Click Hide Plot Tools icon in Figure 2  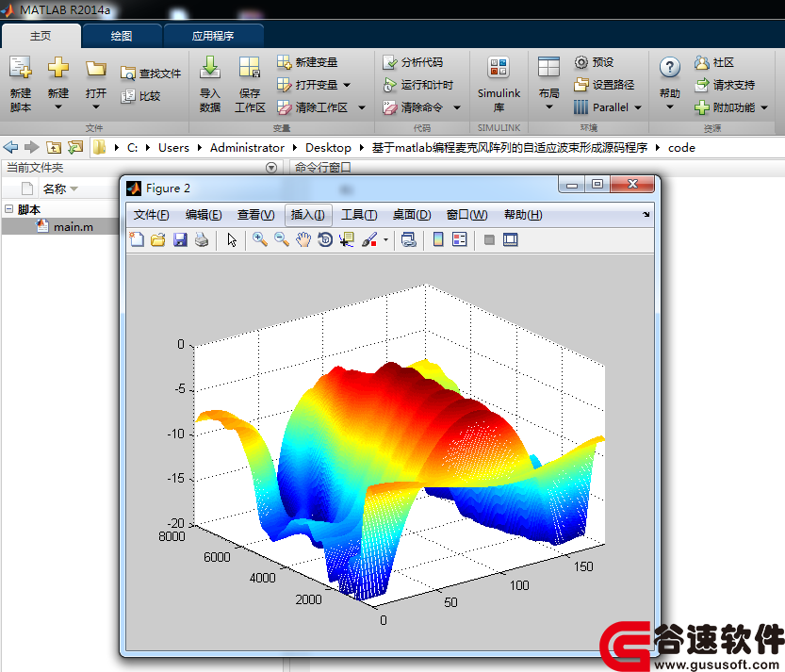[489, 239]
